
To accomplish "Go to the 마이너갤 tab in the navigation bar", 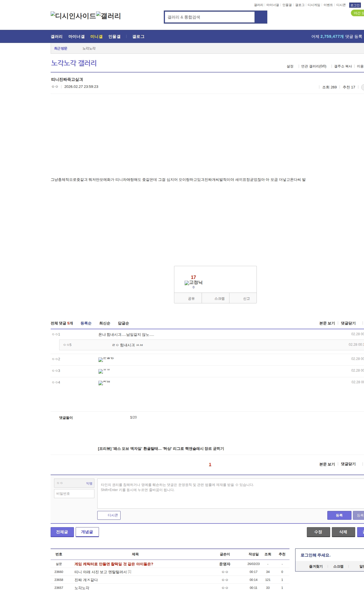I will (76, 37).
